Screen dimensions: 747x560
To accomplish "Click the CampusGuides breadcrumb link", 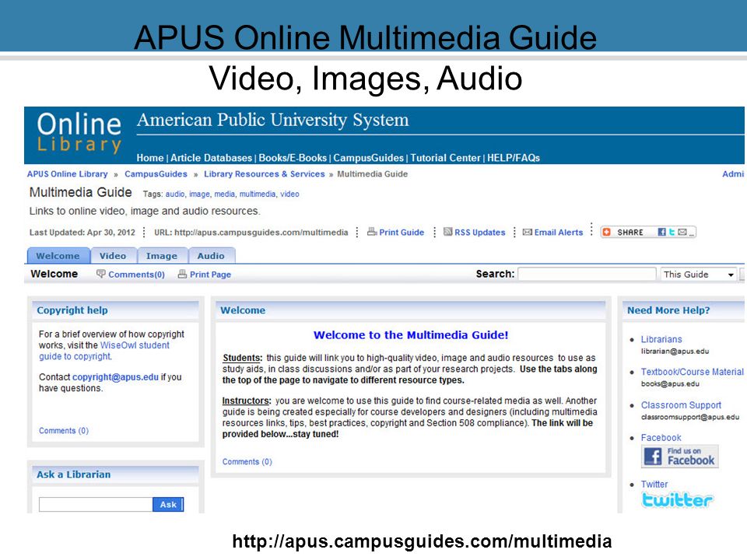I will [x=156, y=173].
